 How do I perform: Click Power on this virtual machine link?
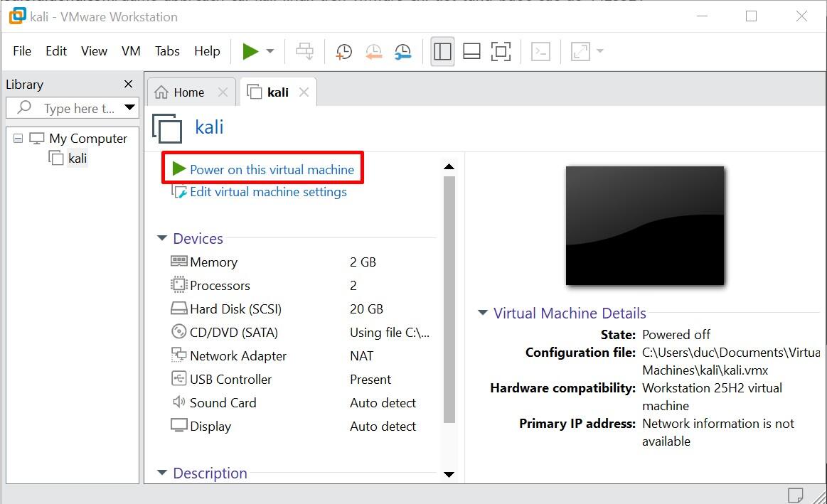[272, 169]
